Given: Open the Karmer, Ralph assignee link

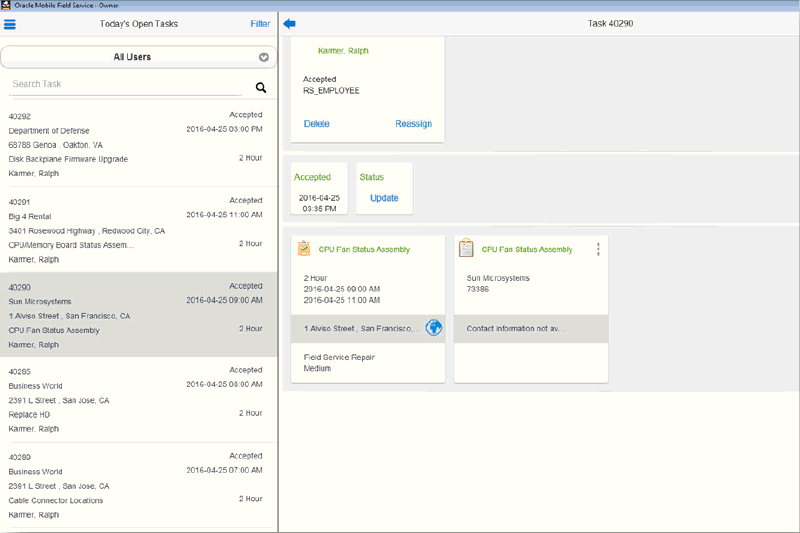Looking at the screenshot, I should 343,50.
